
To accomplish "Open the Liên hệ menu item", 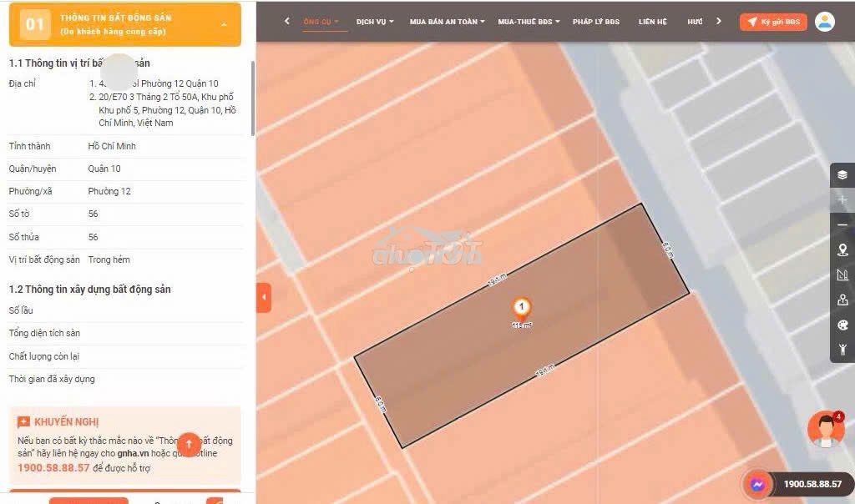I will pyautogui.click(x=653, y=22).
